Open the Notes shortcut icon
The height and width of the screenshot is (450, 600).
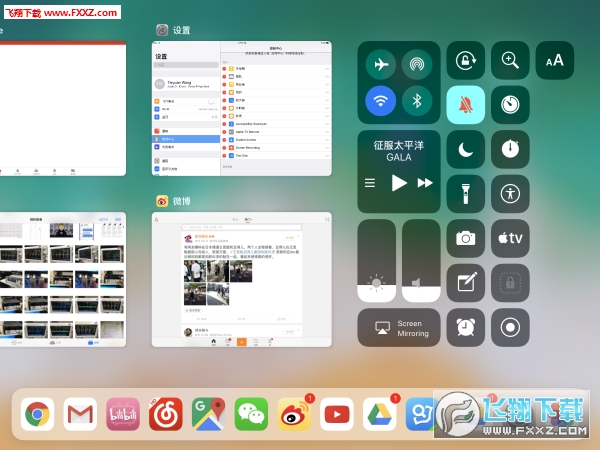tap(466, 283)
